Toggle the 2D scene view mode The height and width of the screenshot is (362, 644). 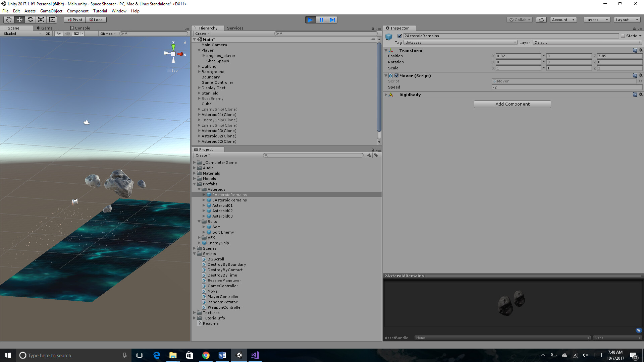click(48, 34)
